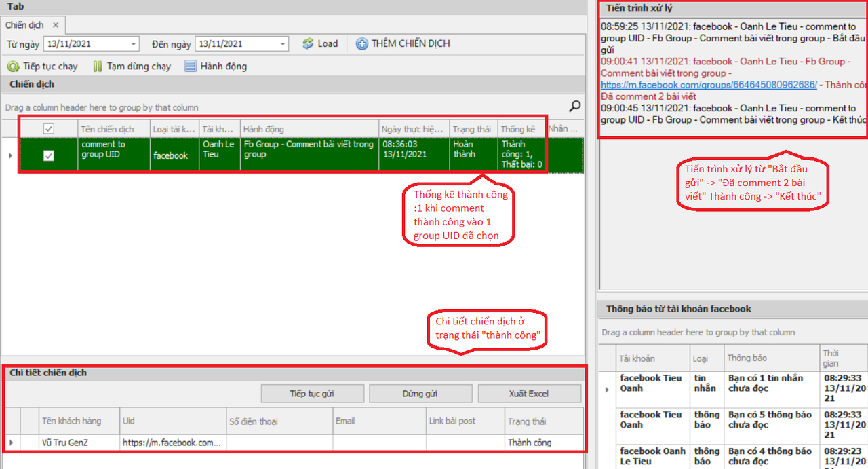Open the m.facebook.com groups link
868x469 pixels.
(x=709, y=85)
